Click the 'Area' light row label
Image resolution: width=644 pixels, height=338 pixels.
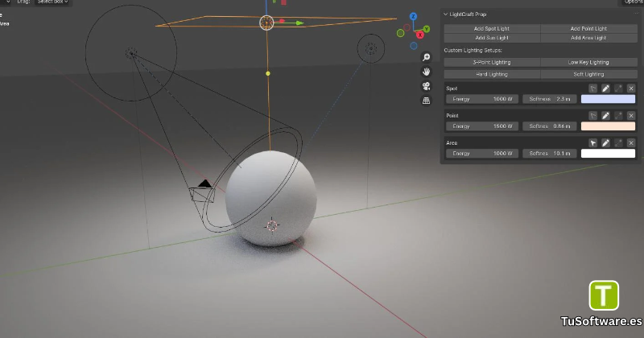(x=452, y=143)
